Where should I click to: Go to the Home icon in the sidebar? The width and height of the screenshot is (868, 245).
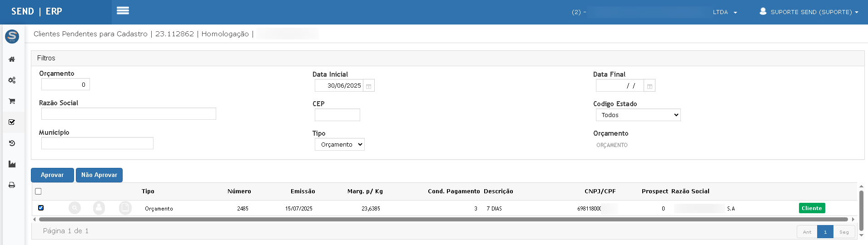click(12, 59)
